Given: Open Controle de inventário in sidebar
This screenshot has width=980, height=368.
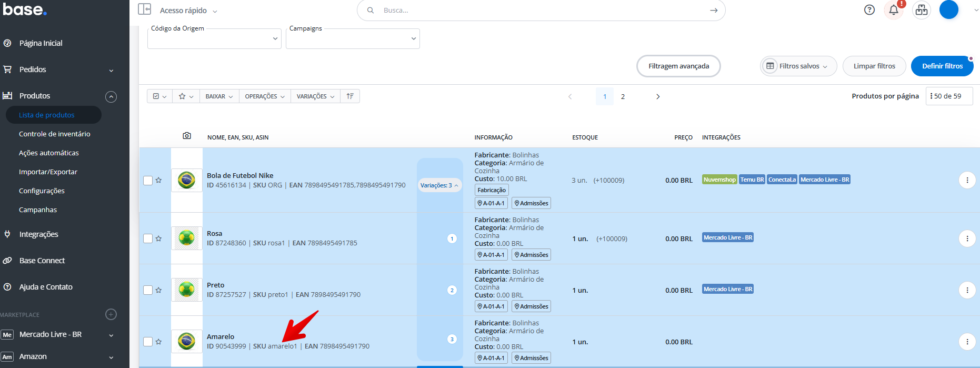Looking at the screenshot, I should coord(55,134).
